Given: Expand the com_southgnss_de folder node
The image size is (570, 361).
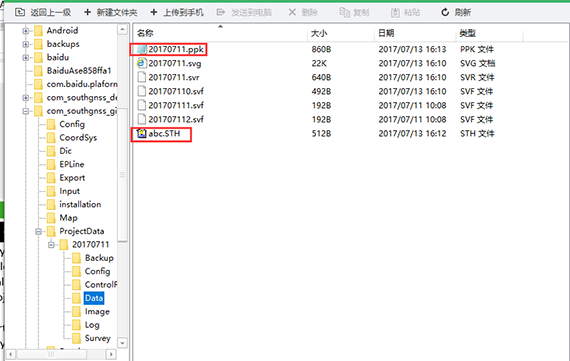Looking at the screenshot, I should tap(25, 98).
